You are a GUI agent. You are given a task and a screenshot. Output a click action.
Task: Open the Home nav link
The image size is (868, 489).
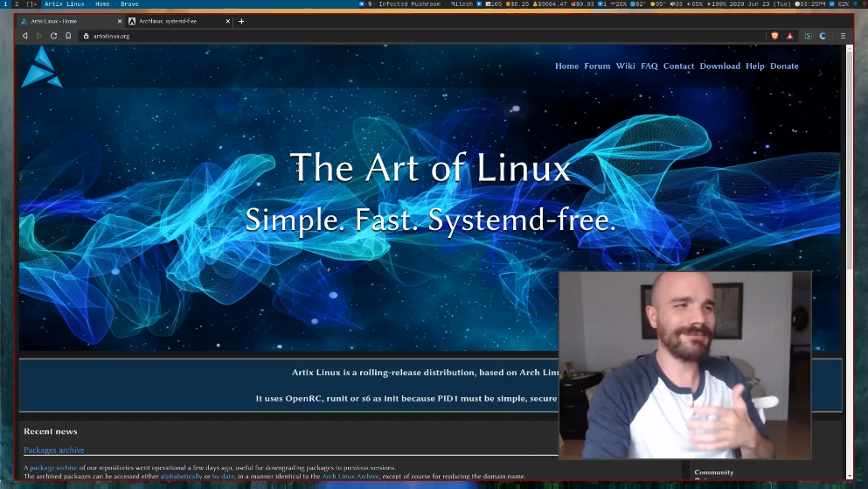coord(566,66)
